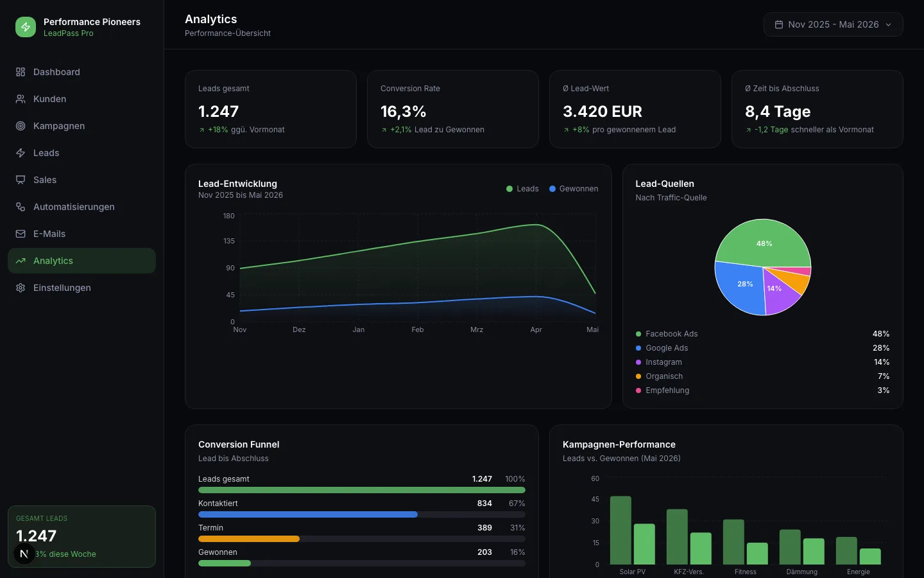Click the Leads gesamt 1.247 stat card

(271, 109)
